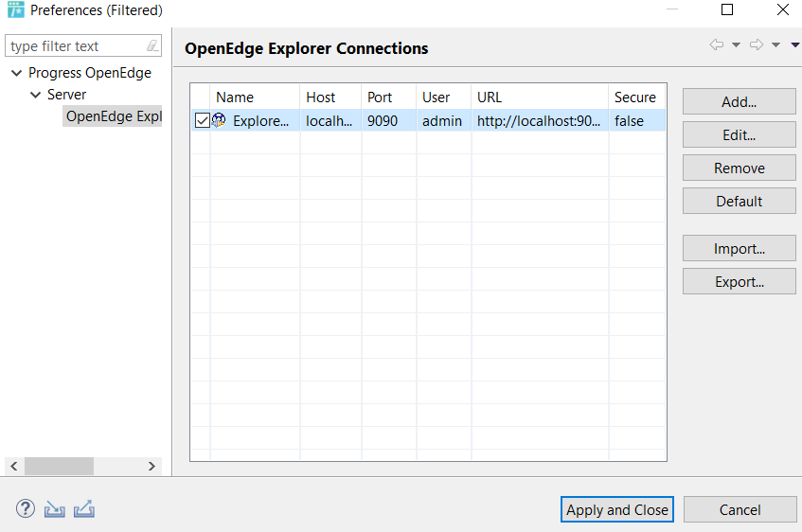Click the back navigation arrow icon

tap(717, 44)
